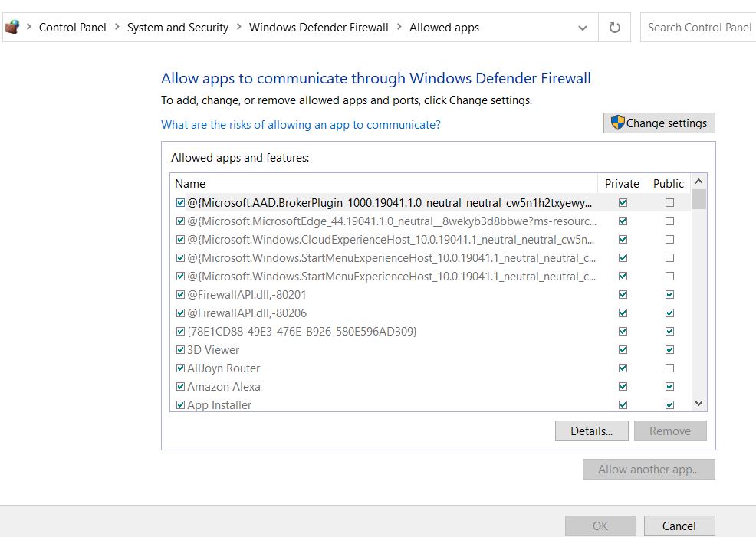Viewport: 756px width, 537px height.
Task: Toggle Private checkbox for {78E1CD88-49E3-476E-B926-580E596AD309}
Action: (623, 332)
